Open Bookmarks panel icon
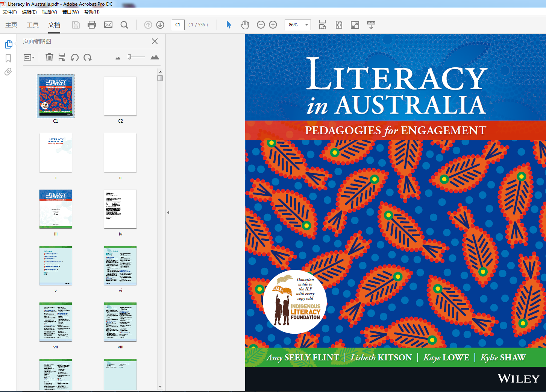546x392 pixels. click(x=8, y=58)
